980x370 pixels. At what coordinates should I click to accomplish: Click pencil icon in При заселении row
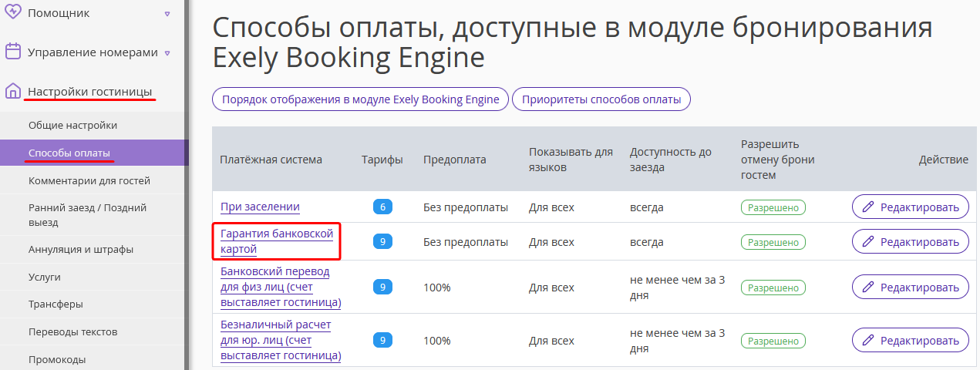tap(868, 207)
